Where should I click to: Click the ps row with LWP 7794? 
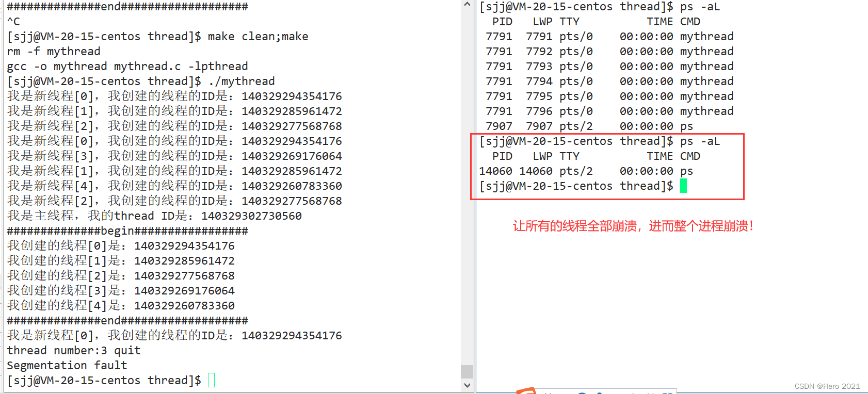pos(609,81)
